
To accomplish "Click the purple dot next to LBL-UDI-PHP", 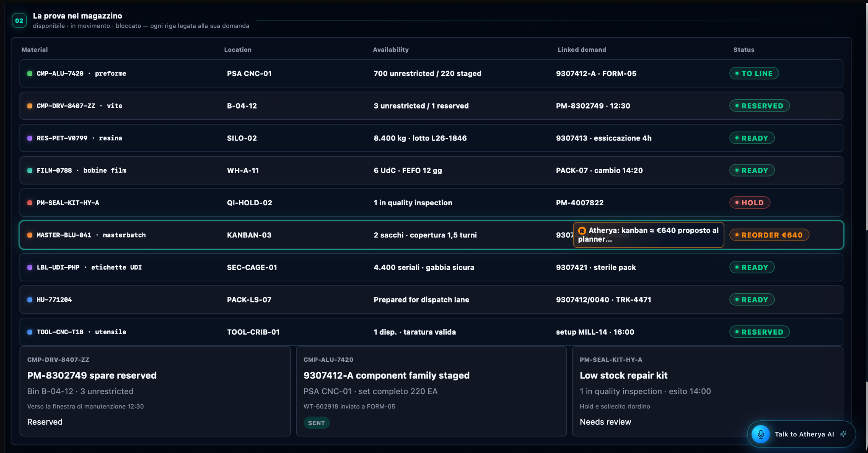I will pyautogui.click(x=30, y=267).
